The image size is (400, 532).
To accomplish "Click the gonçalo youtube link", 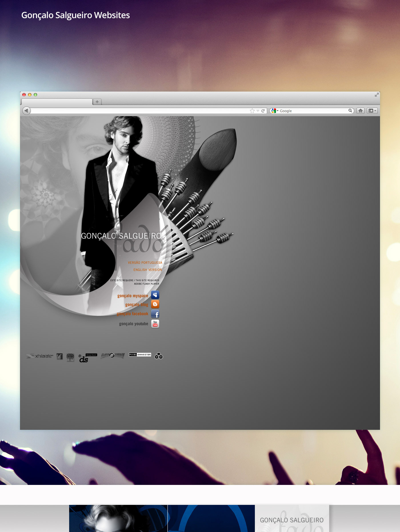I will pos(134,324).
